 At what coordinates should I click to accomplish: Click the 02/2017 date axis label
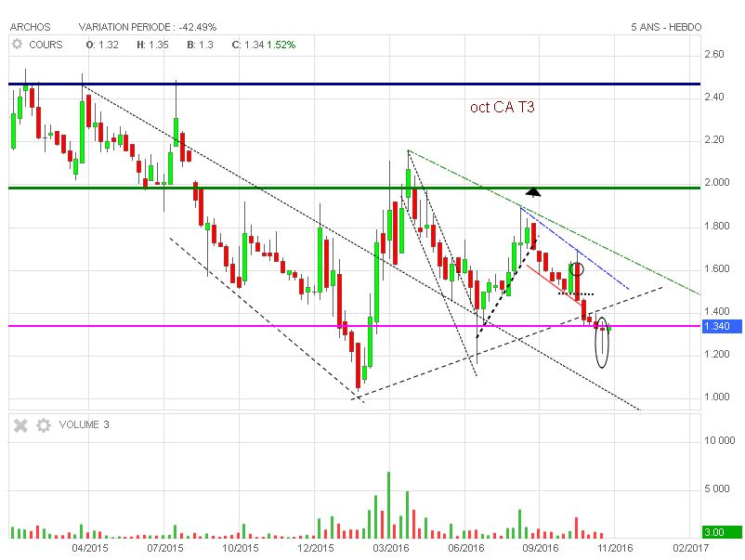coord(690,548)
